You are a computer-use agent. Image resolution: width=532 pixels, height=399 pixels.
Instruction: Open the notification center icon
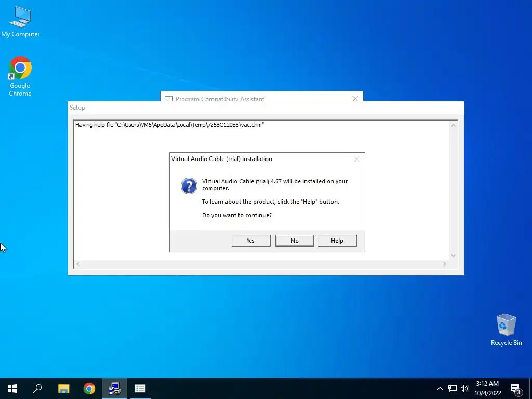click(516, 389)
